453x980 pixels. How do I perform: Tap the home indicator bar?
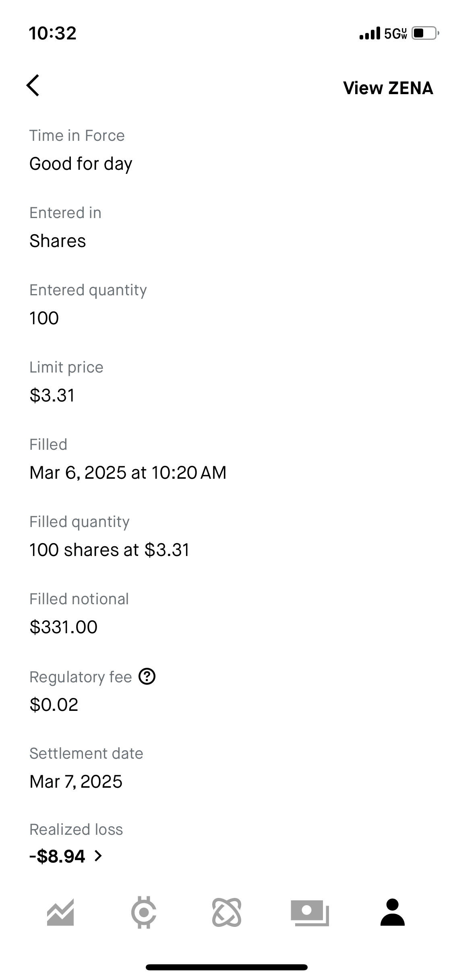tap(227, 967)
